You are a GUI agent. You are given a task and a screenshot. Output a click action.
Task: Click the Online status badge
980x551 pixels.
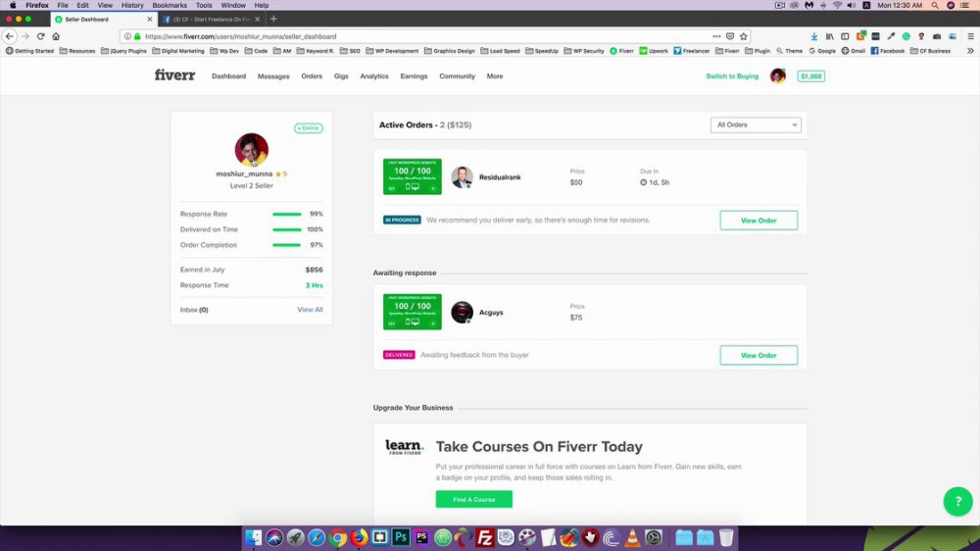(308, 128)
